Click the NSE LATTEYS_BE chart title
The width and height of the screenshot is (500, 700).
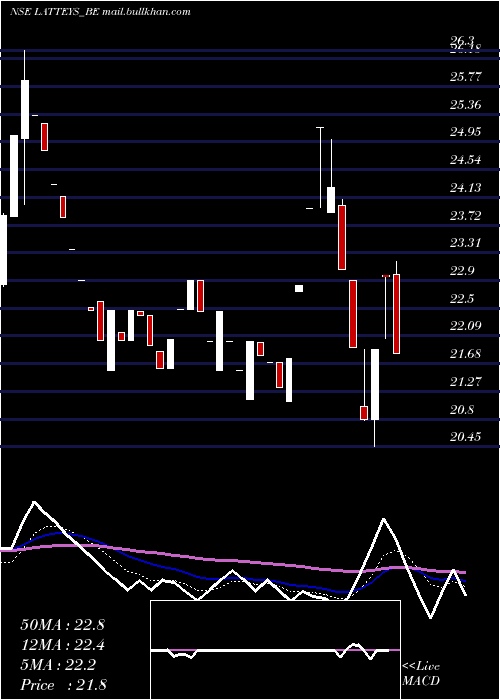54,12
